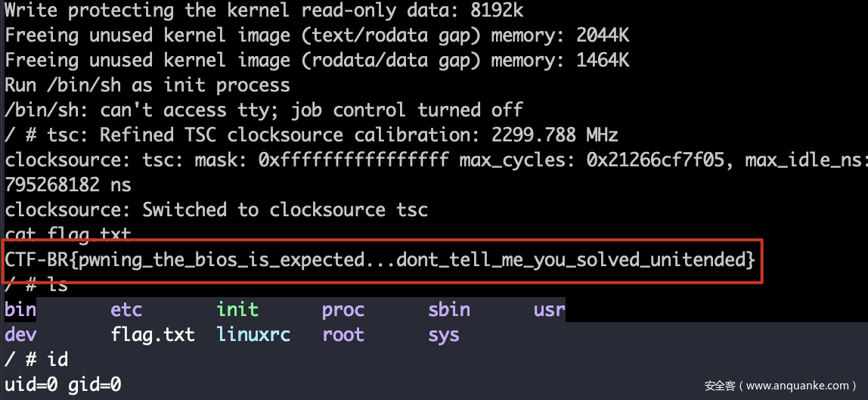This screenshot has width=868, height=400.
Task: Click flag.txt in the ls output
Action: point(153,335)
